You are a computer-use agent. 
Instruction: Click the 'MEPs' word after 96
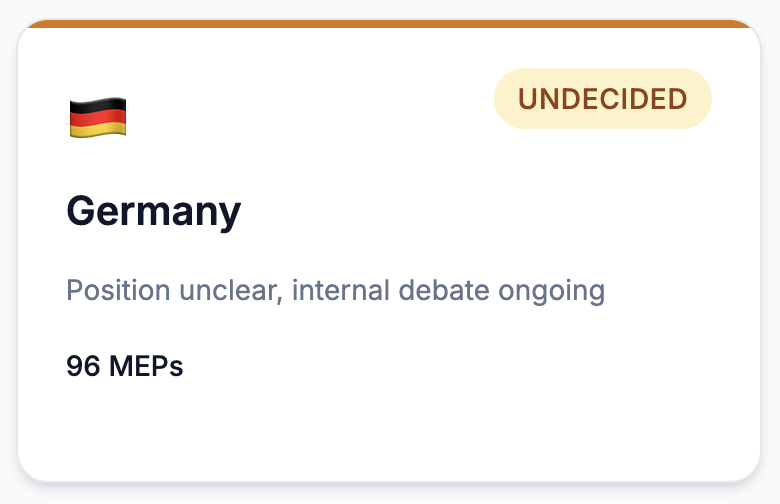coord(146,366)
